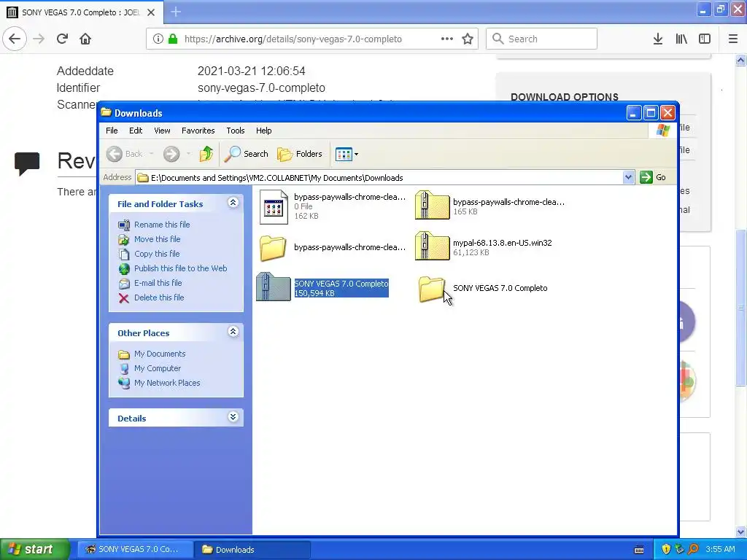The width and height of the screenshot is (747, 560).
Task: Click the browser page vertical scrollbar thumb
Action: 741,308
